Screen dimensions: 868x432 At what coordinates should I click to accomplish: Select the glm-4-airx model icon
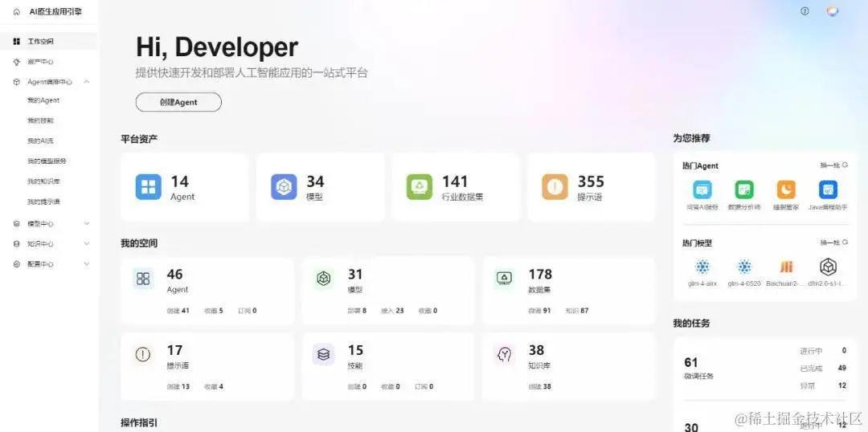tap(702, 267)
